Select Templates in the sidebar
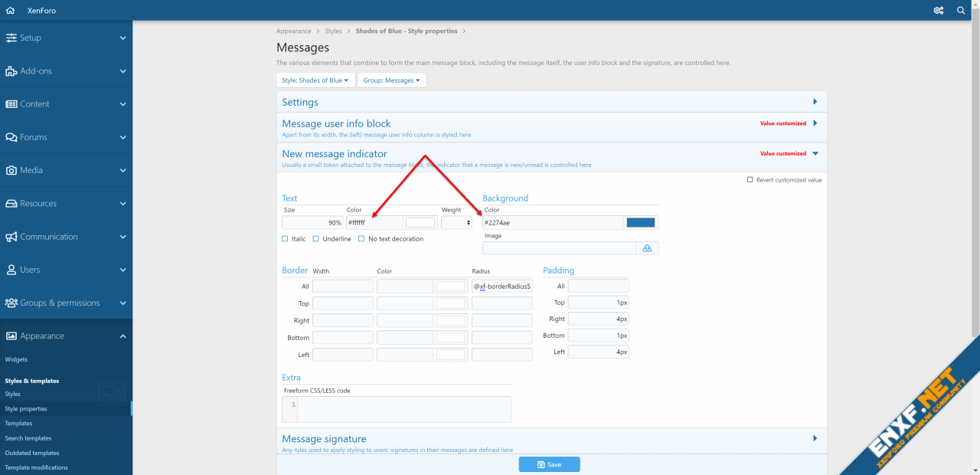This screenshot has width=980, height=475. point(18,423)
